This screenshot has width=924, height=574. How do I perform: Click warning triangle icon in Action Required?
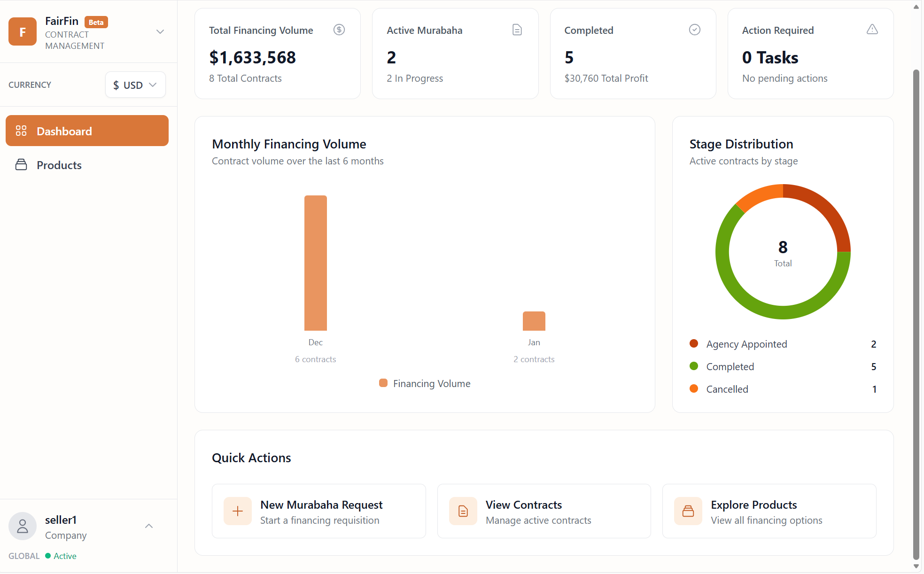click(x=872, y=30)
